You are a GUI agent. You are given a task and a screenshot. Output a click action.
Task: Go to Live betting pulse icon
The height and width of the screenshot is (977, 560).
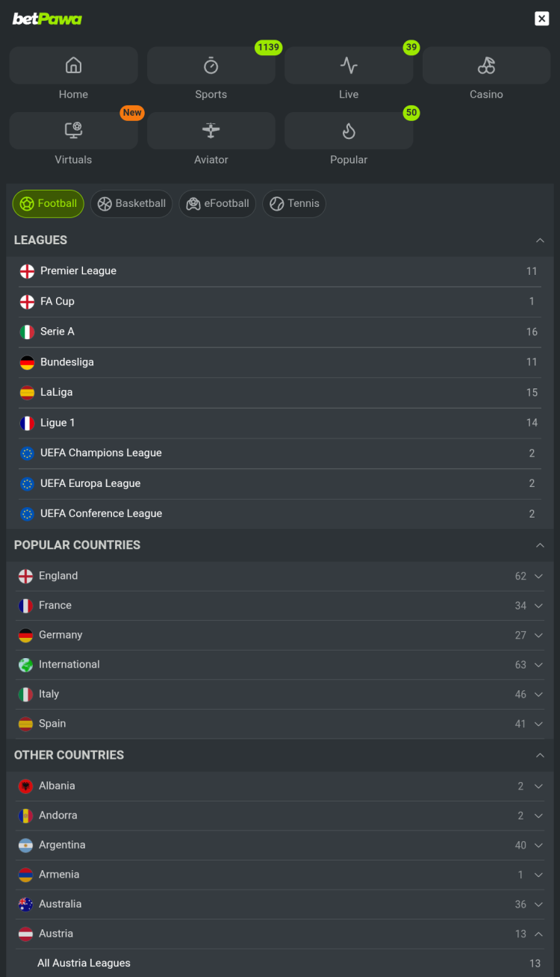(x=349, y=66)
